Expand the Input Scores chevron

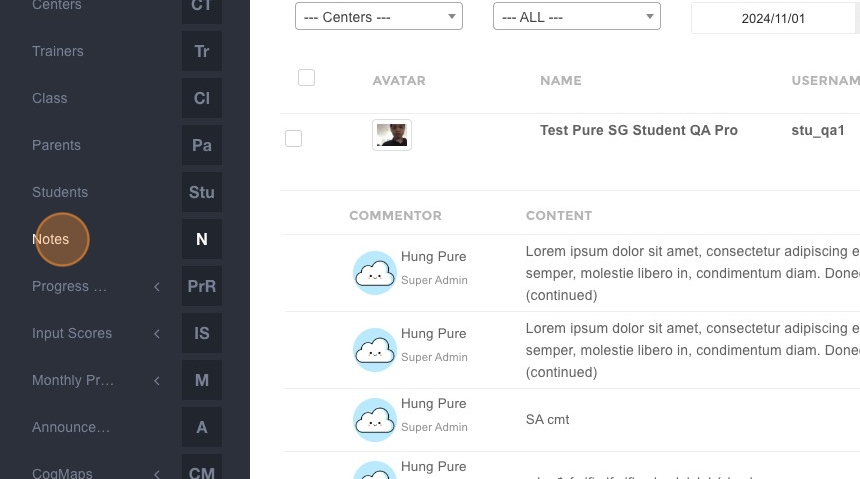tap(157, 333)
